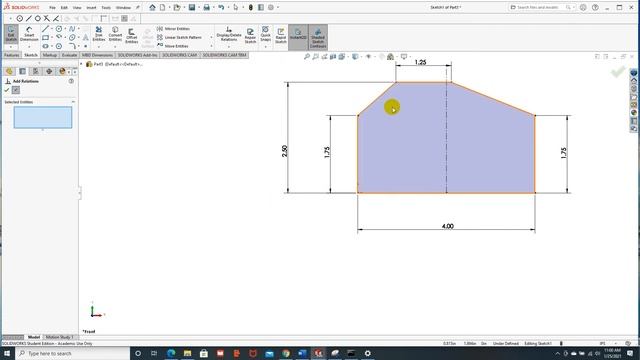Click the Windows Start button
Screen dimensions: 640x360
7,353
